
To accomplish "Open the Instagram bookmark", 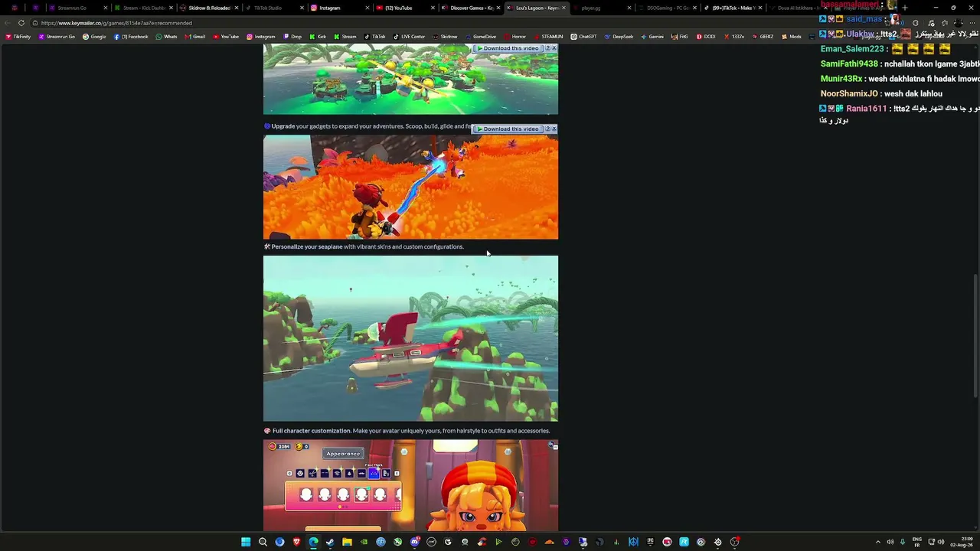I will [260, 37].
